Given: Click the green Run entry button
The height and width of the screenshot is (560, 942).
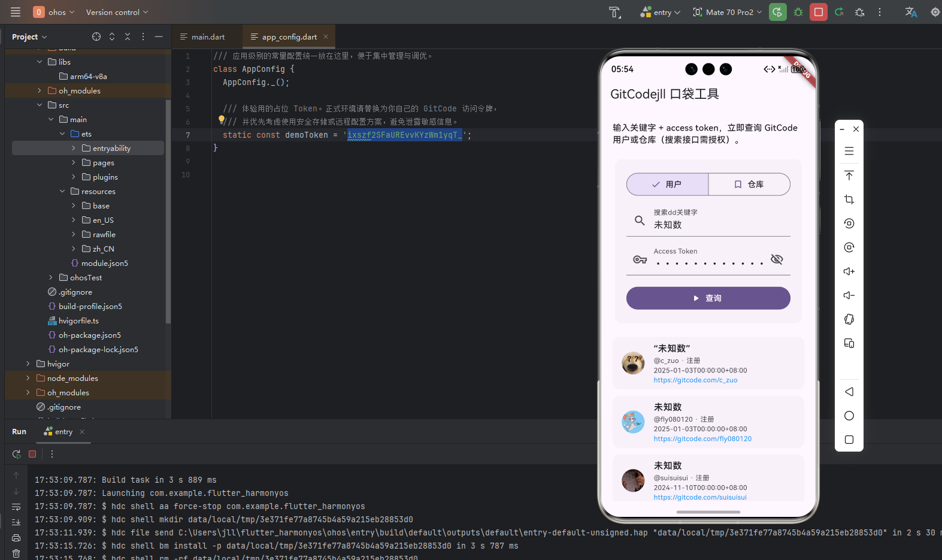Looking at the screenshot, I should point(778,12).
